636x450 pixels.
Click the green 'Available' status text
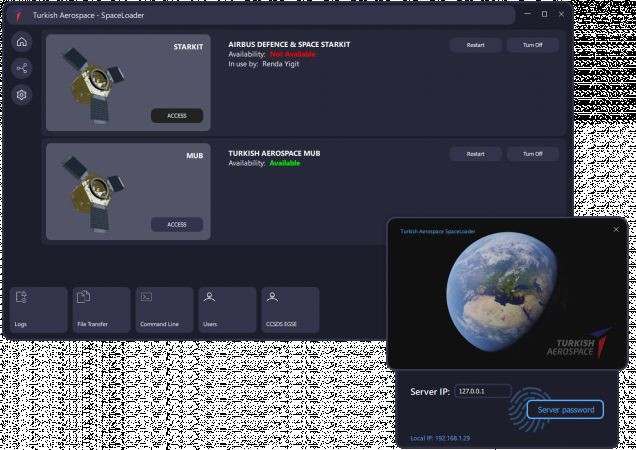pos(285,163)
